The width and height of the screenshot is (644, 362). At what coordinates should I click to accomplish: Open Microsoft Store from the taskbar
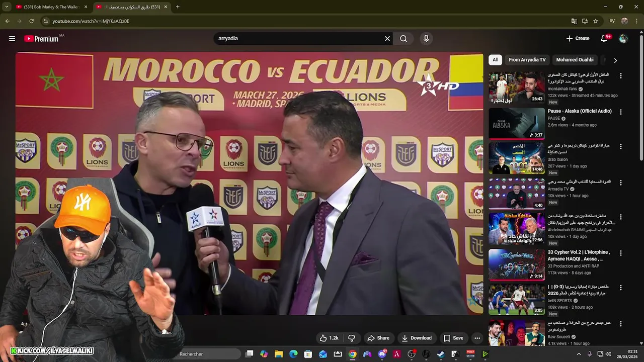[x=308, y=354]
